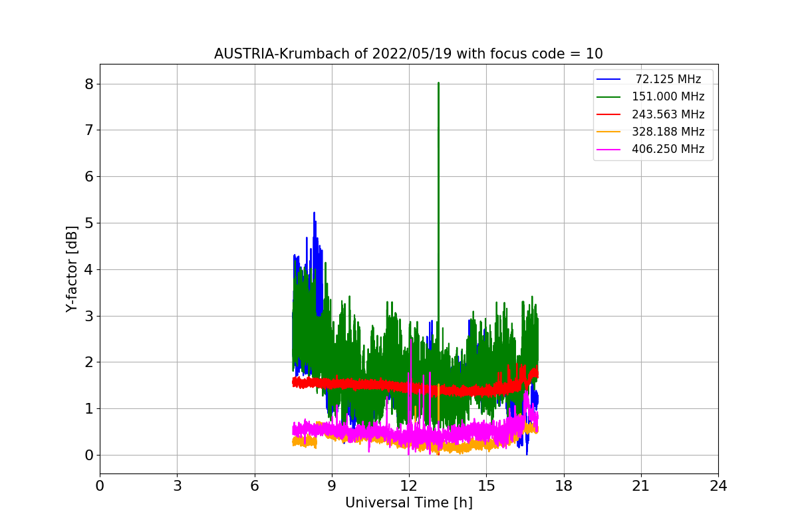Click the x-axis tick label "24"
The image size is (798, 532).
(x=718, y=486)
